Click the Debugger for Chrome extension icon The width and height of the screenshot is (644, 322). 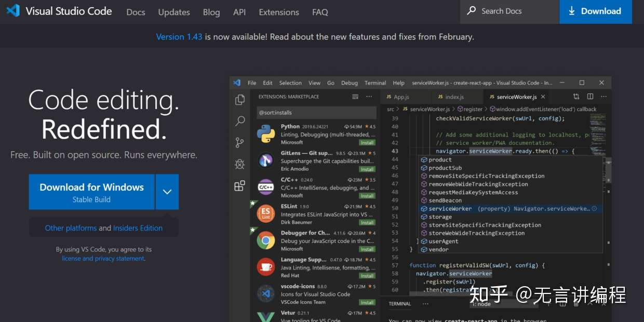click(x=266, y=240)
